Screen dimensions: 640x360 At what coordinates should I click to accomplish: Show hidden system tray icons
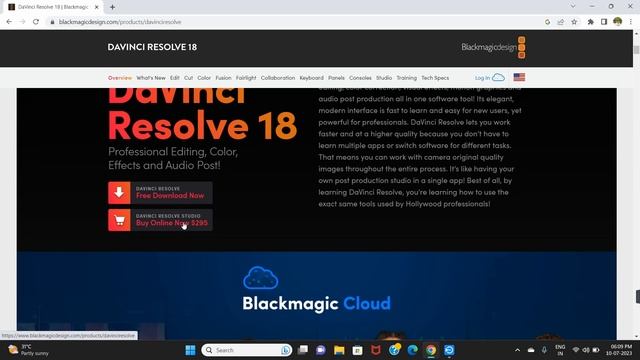coord(517,350)
